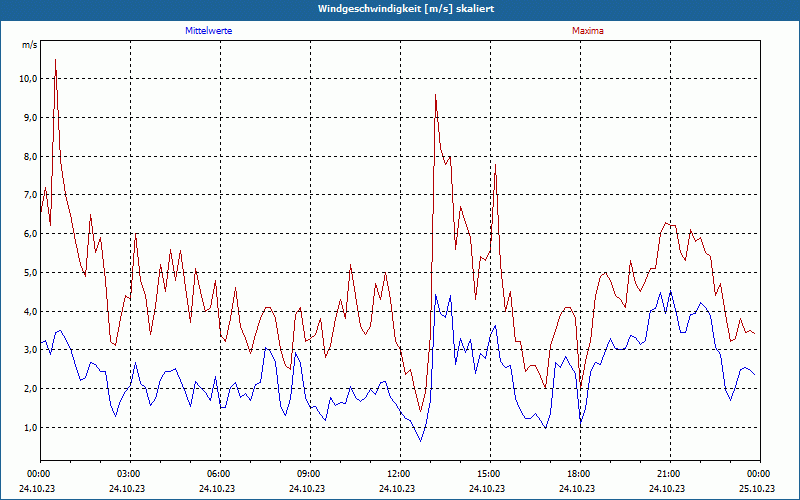This screenshot has width=800, height=500.
Task: Select the blue 'Mittelwerte' legend label
Action: pyautogui.click(x=209, y=31)
